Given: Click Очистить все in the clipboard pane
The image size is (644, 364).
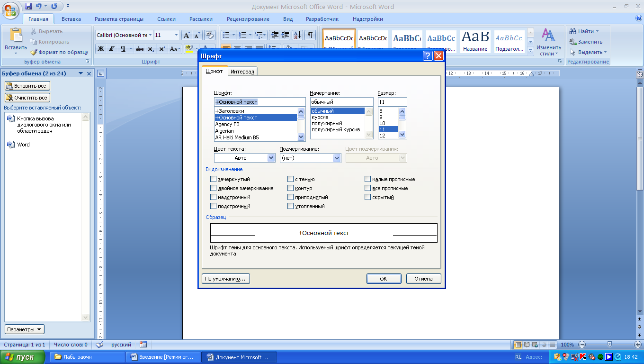Looking at the screenshot, I should coord(27,98).
